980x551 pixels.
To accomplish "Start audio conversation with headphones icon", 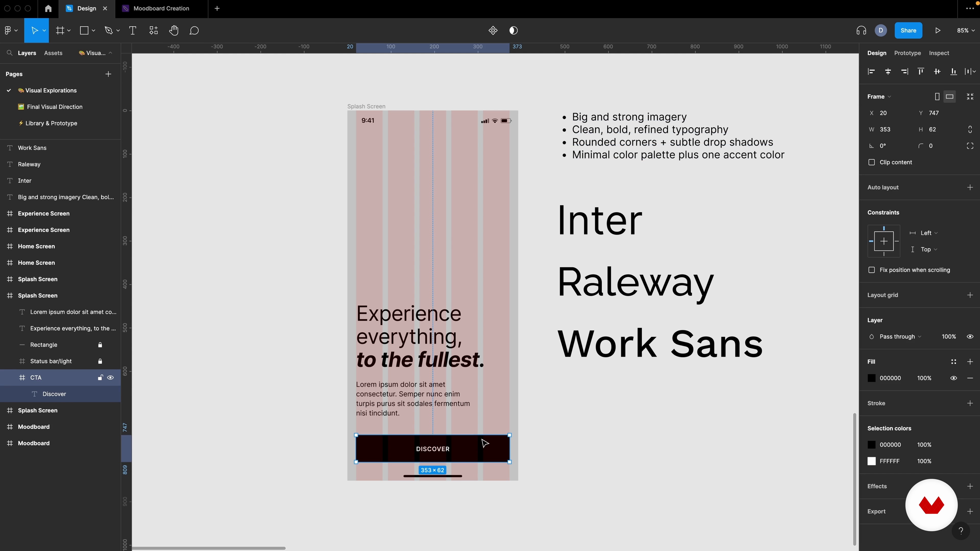I will pyautogui.click(x=861, y=30).
